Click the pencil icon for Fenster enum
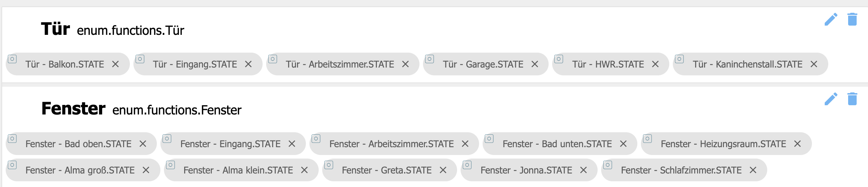 click(x=831, y=99)
